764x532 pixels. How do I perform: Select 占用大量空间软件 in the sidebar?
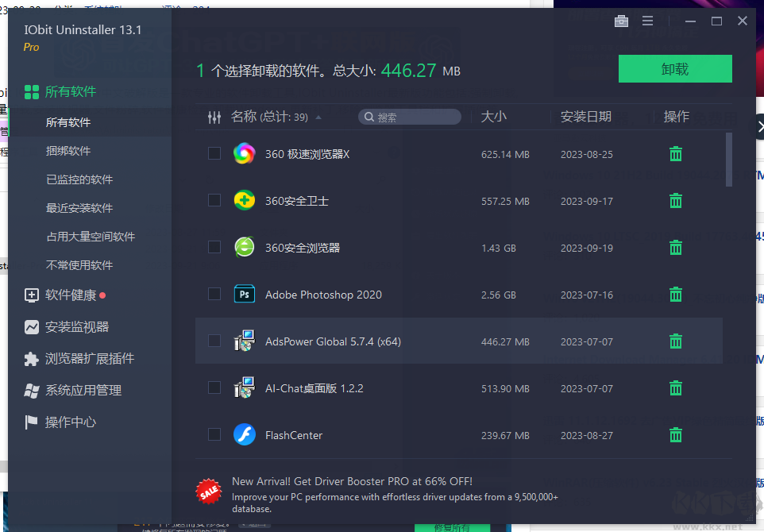(91, 237)
